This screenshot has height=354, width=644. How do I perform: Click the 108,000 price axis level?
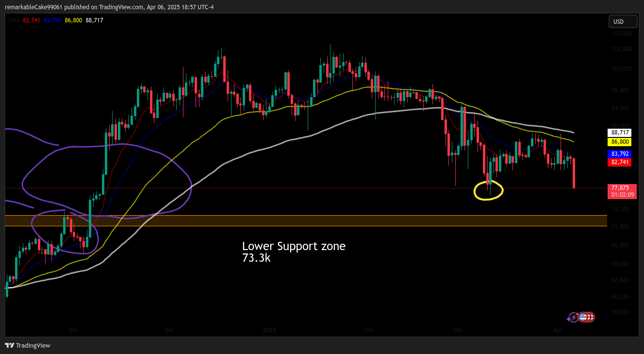(x=621, y=49)
